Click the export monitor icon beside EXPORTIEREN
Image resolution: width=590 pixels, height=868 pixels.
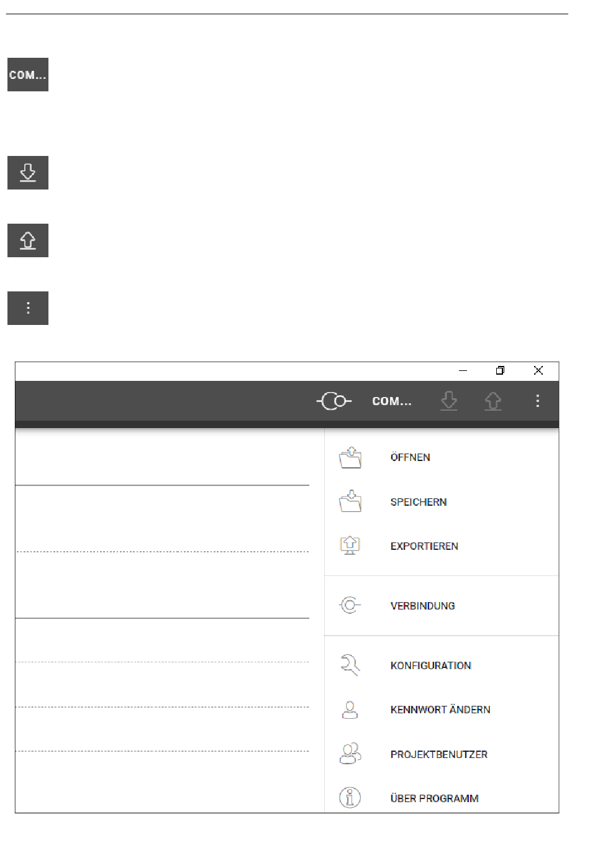tap(350, 546)
